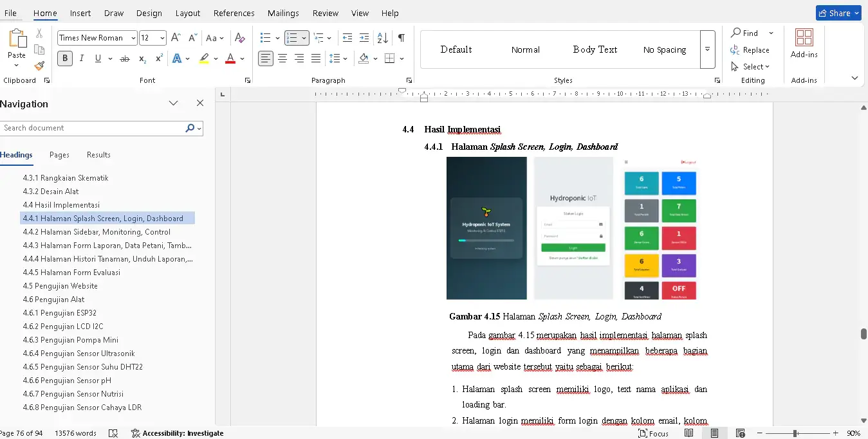868x439 pixels.
Task: Click the Share button
Action: pyautogui.click(x=838, y=13)
